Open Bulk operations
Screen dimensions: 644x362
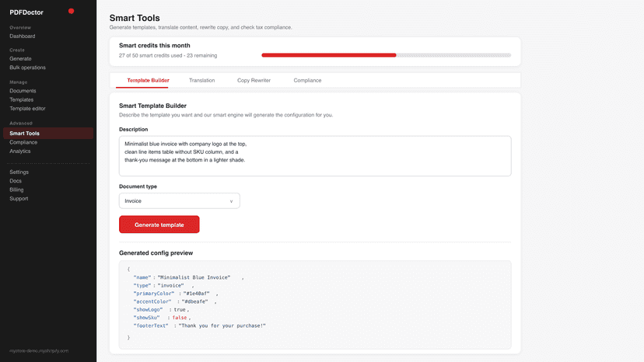[27, 68]
